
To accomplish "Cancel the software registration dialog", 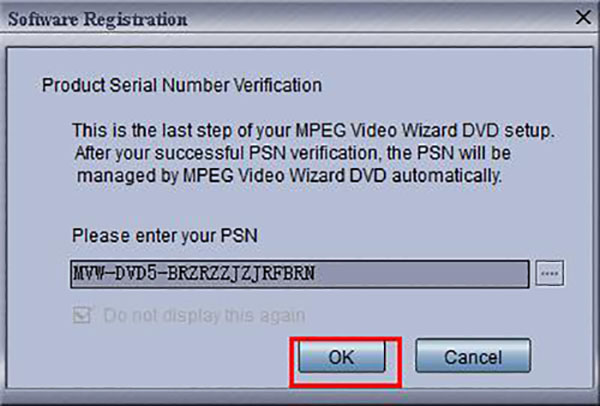I will click(x=473, y=356).
